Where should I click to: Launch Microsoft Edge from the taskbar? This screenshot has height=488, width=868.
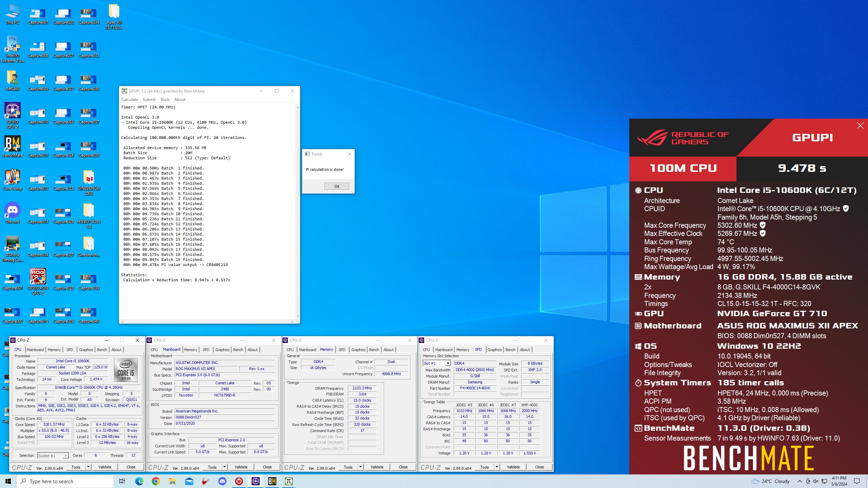tap(139, 481)
